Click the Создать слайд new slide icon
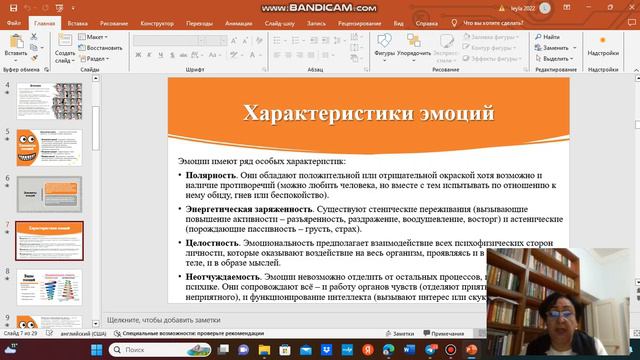This screenshot has height=360, width=640. 64,41
